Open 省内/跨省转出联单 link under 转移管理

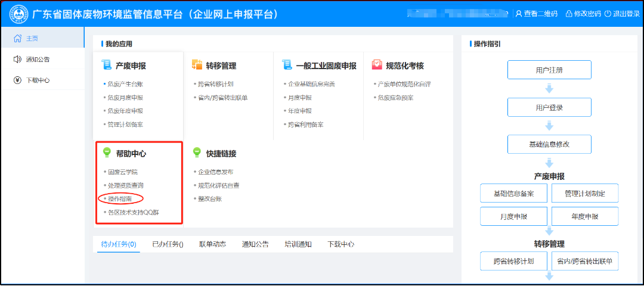222,98
